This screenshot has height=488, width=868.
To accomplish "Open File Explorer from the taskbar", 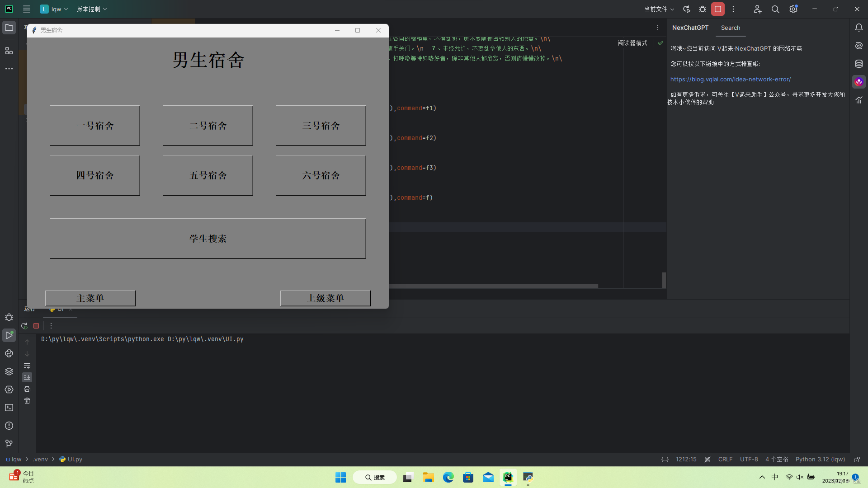I will pos(428,477).
